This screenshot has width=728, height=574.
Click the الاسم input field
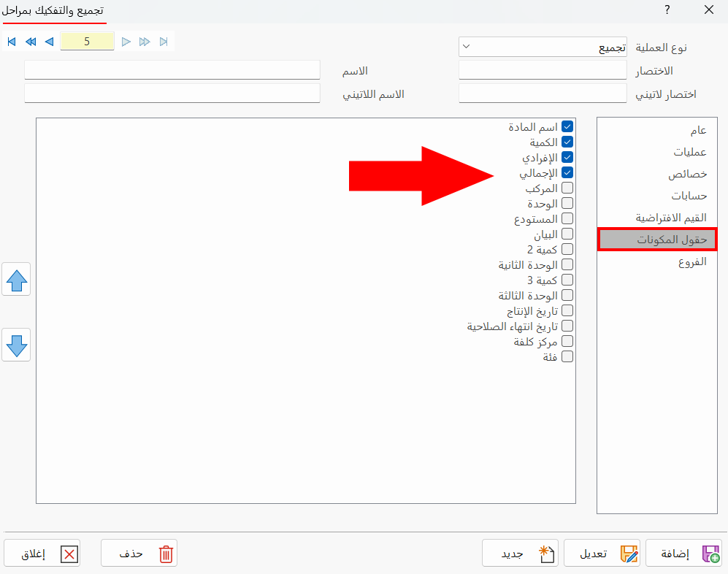pos(172,70)
